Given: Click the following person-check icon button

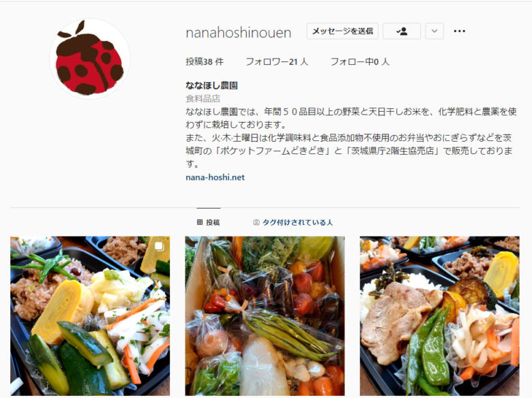Looking at the screenshot, I should point(402,31).
